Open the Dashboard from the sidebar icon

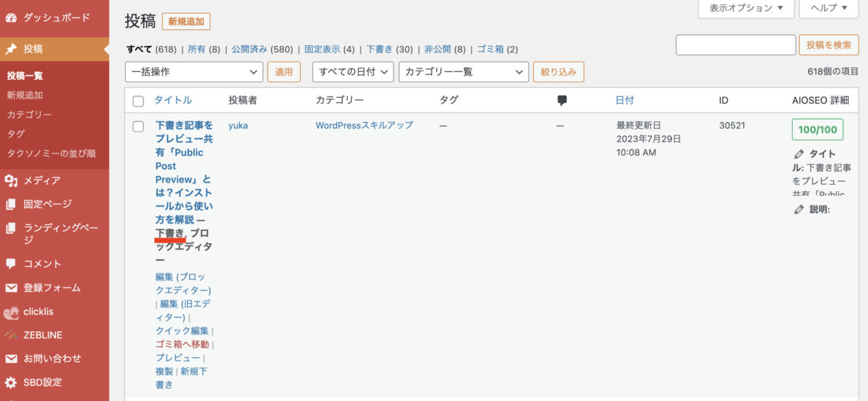(12, 18)
